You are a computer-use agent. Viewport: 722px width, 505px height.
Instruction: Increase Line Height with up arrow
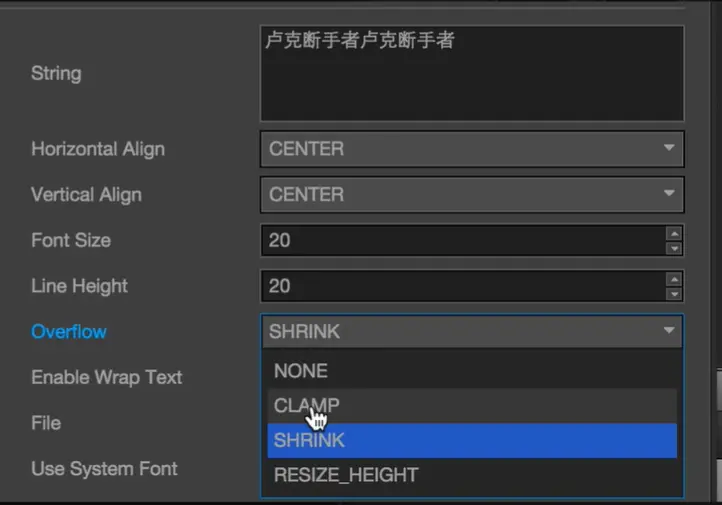point(674,280)
